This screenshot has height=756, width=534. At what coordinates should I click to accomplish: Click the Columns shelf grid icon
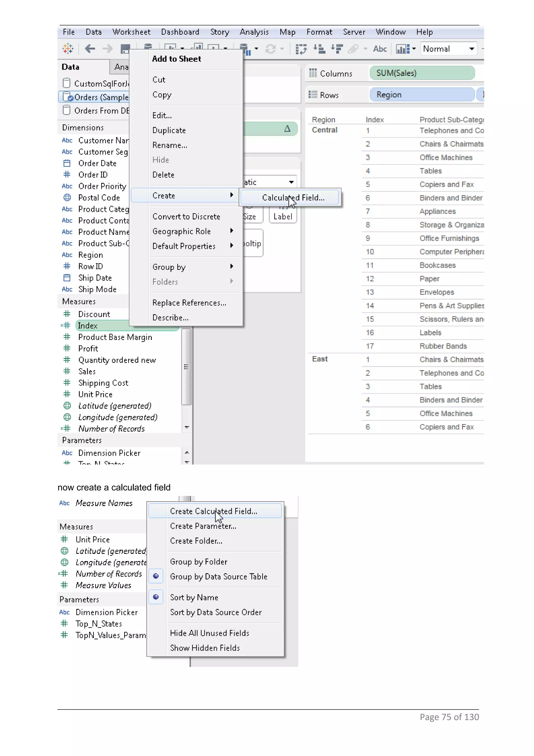pos(313,73)
